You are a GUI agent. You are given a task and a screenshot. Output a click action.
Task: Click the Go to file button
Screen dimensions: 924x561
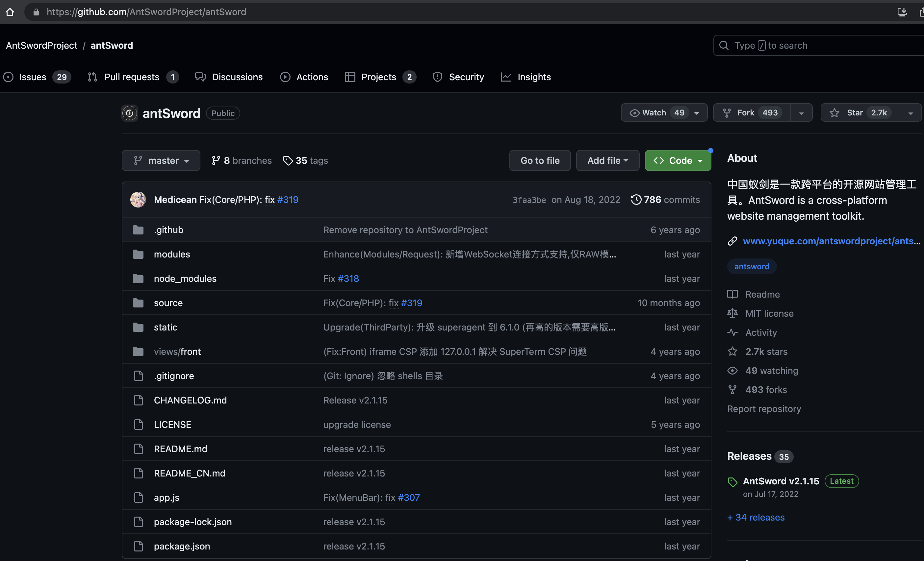pos(540,161)
